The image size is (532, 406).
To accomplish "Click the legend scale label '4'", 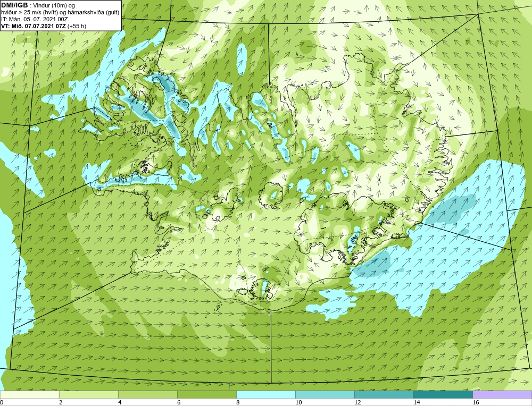I will click(120, 402).
